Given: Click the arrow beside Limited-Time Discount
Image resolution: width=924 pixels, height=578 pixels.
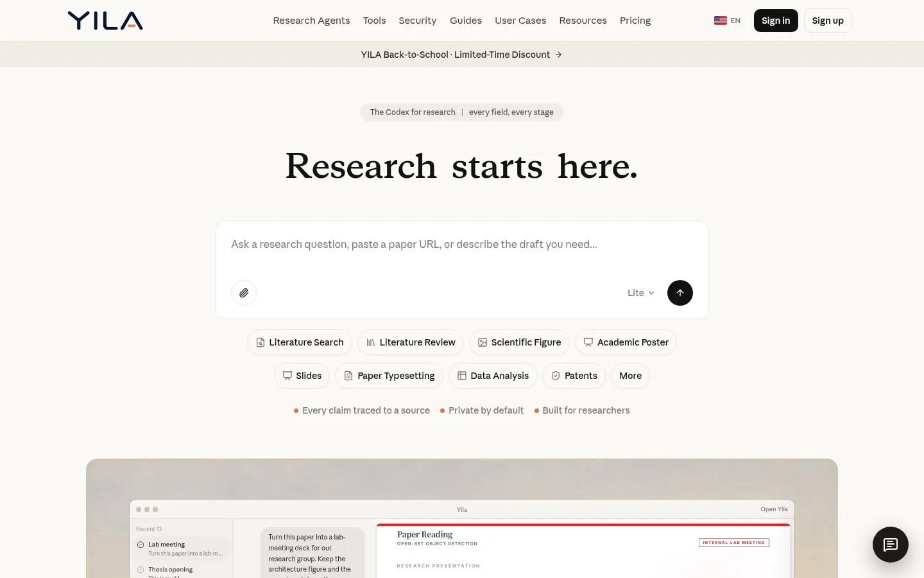Looking at the screenshot, I should click(558, 55).
